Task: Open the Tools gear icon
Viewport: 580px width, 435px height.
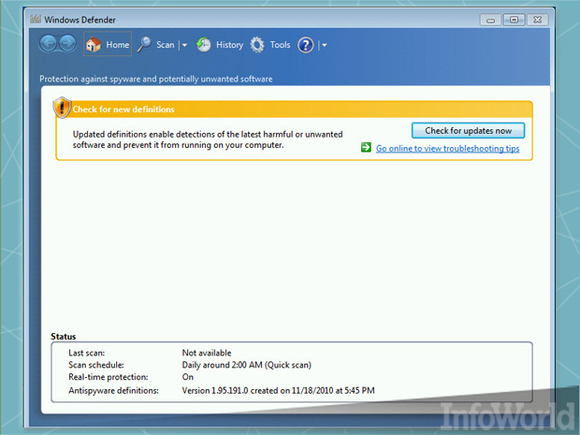Action: tap(257, 45)
